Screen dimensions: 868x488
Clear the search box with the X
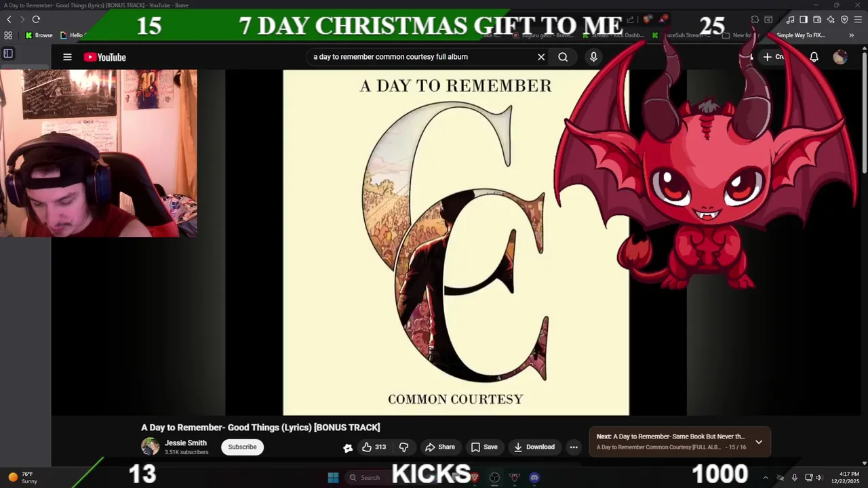coord(541,57)
